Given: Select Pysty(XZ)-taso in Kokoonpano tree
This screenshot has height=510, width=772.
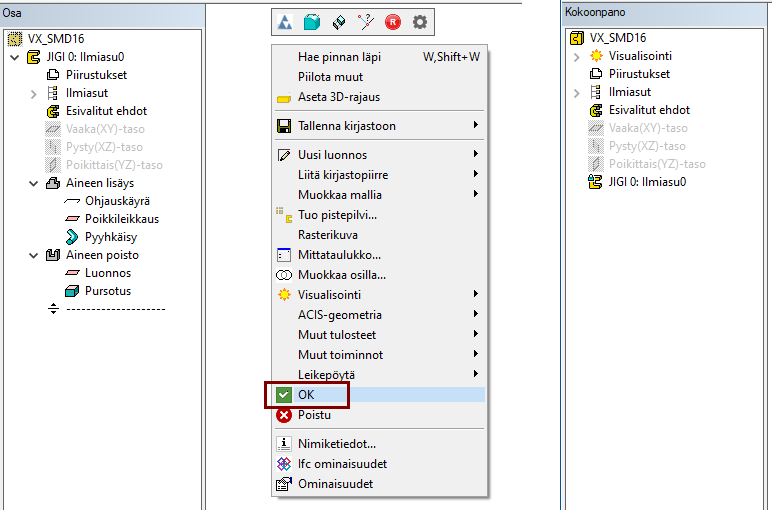Looking at the screenshot, I should 647,146.
